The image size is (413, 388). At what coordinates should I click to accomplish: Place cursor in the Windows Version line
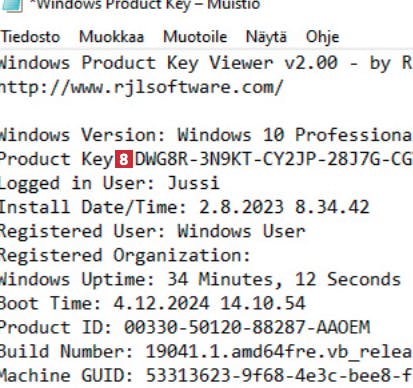click(206, 135)
